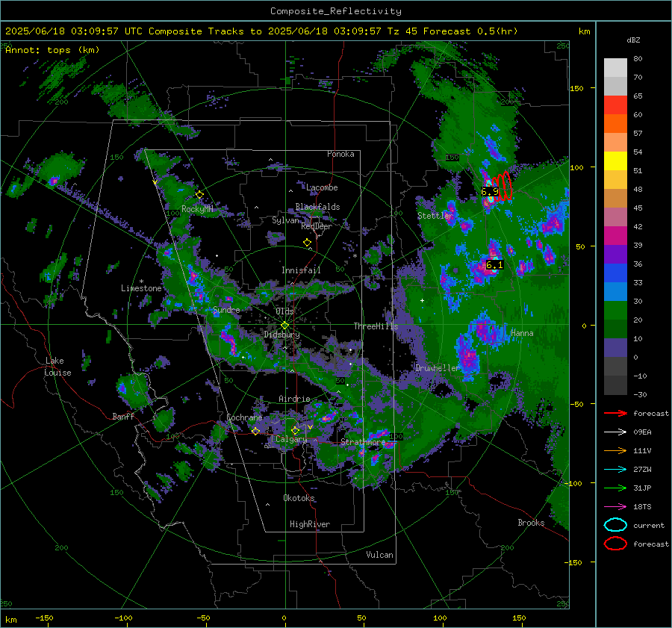Select the Cochrane label
The width and height of the screenshot is (672, 628).
click(x=244, y=417)
